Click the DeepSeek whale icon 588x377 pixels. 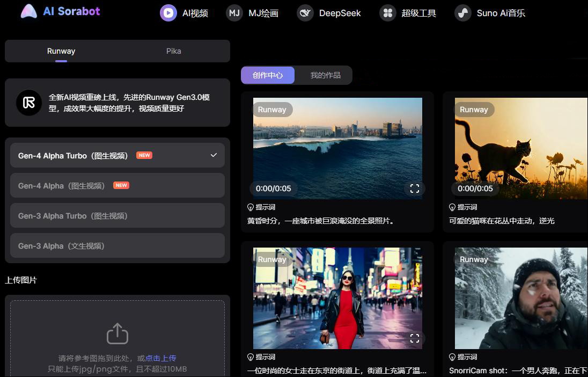(305, 13)
